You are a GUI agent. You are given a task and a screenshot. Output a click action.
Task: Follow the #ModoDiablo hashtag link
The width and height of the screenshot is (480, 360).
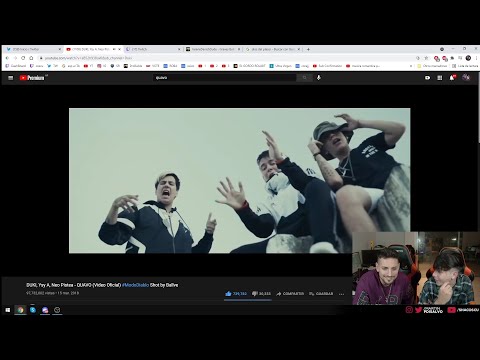point(135,285)
